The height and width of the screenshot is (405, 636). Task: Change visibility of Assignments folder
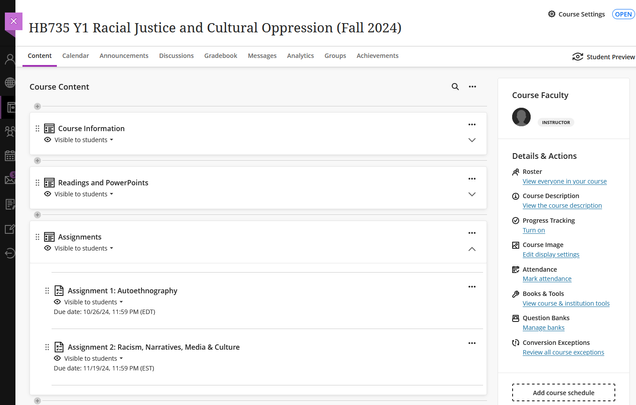click(x=82, y=248)
